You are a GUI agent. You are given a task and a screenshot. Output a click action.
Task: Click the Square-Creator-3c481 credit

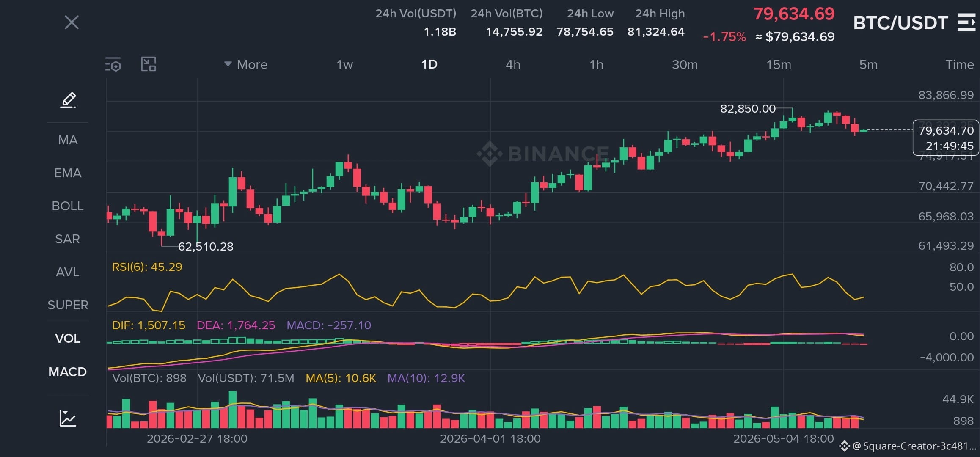click(908, 446)
